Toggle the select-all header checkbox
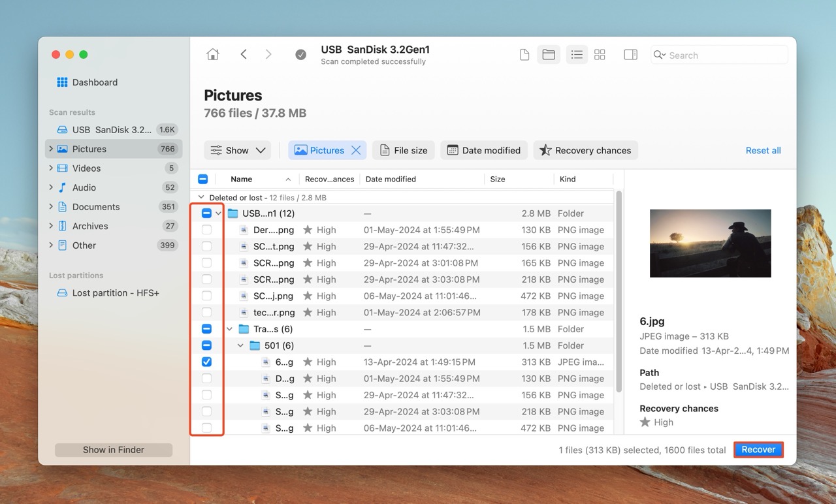The image size is (836, 504). click(202, 179)
